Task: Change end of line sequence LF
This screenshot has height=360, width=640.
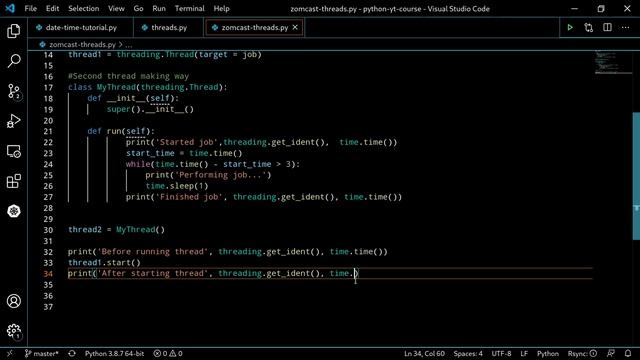Action: click(x=524, y=353)
